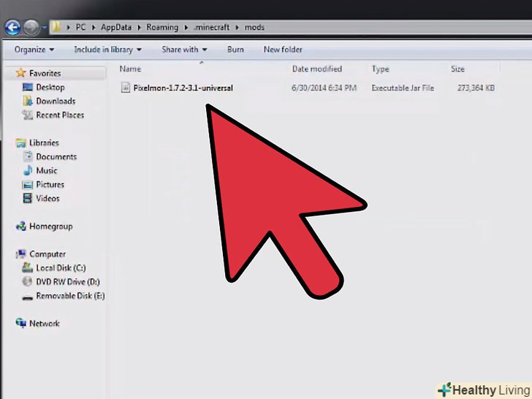This screenshot has width=532, height=399.
Task: Create a New folder from toolbar
Action: point(283,50)
